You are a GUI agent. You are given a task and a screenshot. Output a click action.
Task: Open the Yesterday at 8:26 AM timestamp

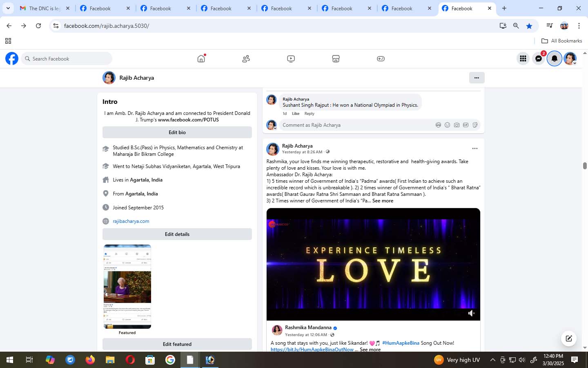302,152
